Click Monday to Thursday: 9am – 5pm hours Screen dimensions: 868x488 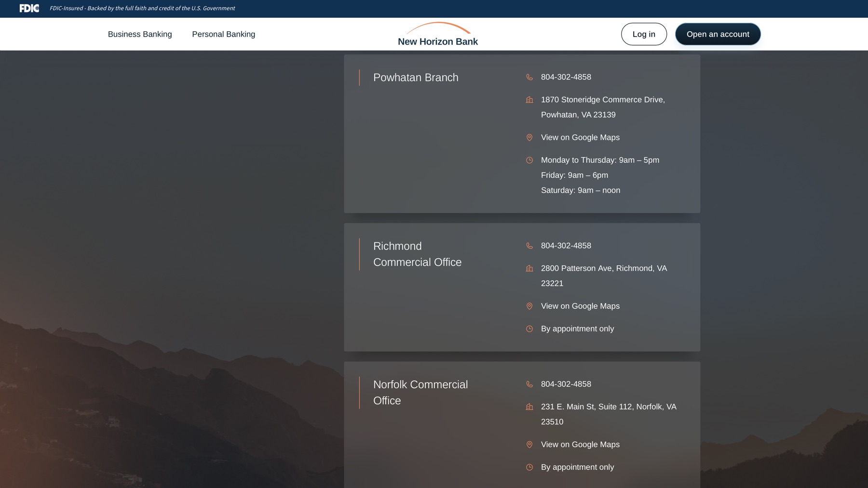[600, 160]
